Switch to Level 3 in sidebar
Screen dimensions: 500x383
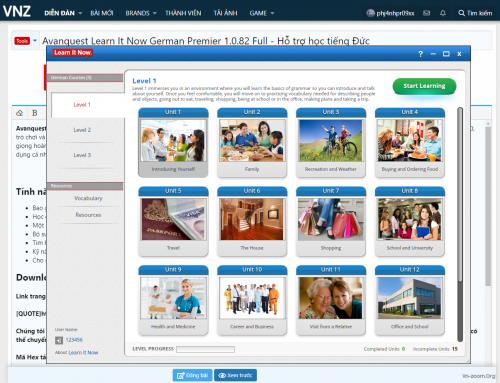click(82, 155)
